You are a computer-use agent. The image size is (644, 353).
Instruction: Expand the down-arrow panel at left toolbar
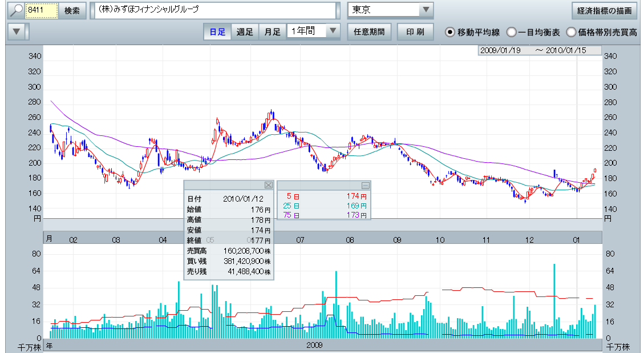17,32
